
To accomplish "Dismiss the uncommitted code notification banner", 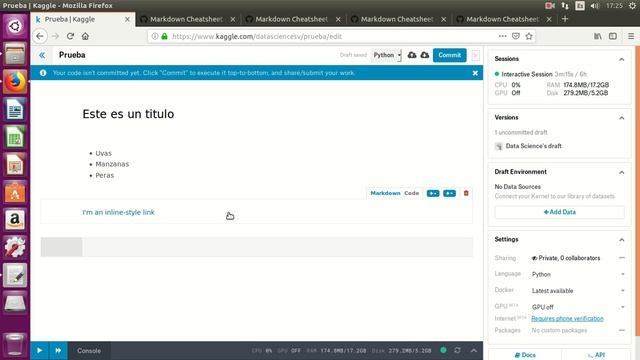I will pos(475,73).
